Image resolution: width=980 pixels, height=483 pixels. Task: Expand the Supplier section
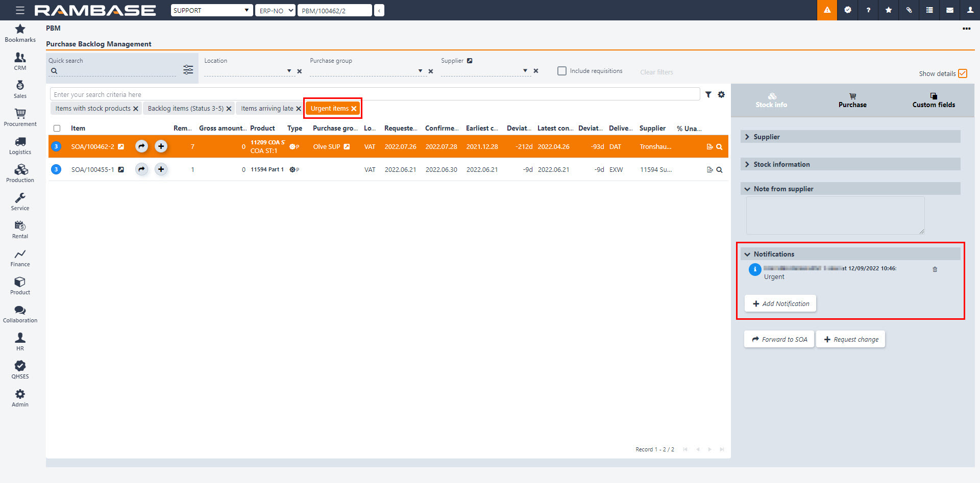850,137
